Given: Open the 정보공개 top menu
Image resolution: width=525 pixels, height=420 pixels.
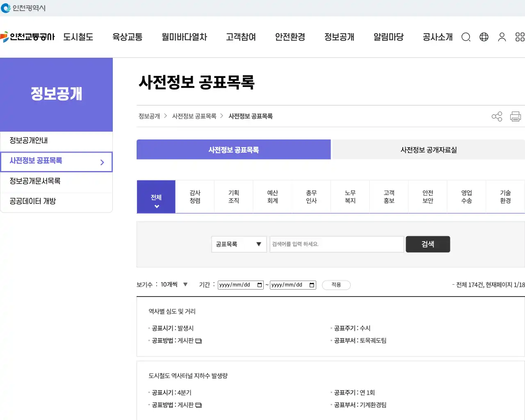Looking at the screenshot, I should point(339,37).
